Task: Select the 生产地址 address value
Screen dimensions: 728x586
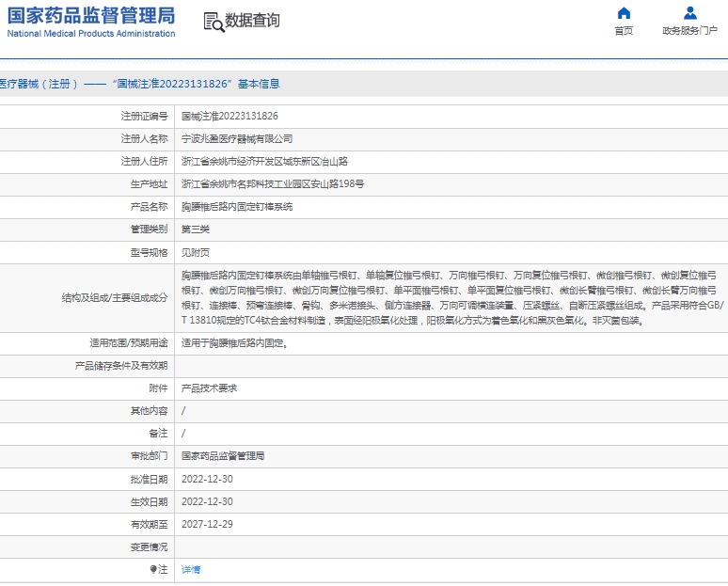Action: [273, 183]
